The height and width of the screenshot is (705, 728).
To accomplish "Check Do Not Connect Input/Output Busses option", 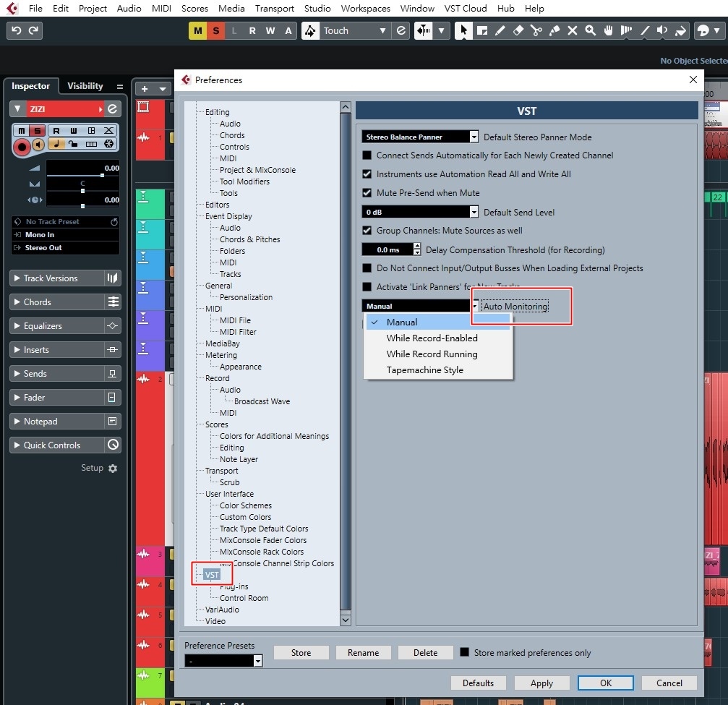I will 367,268.
